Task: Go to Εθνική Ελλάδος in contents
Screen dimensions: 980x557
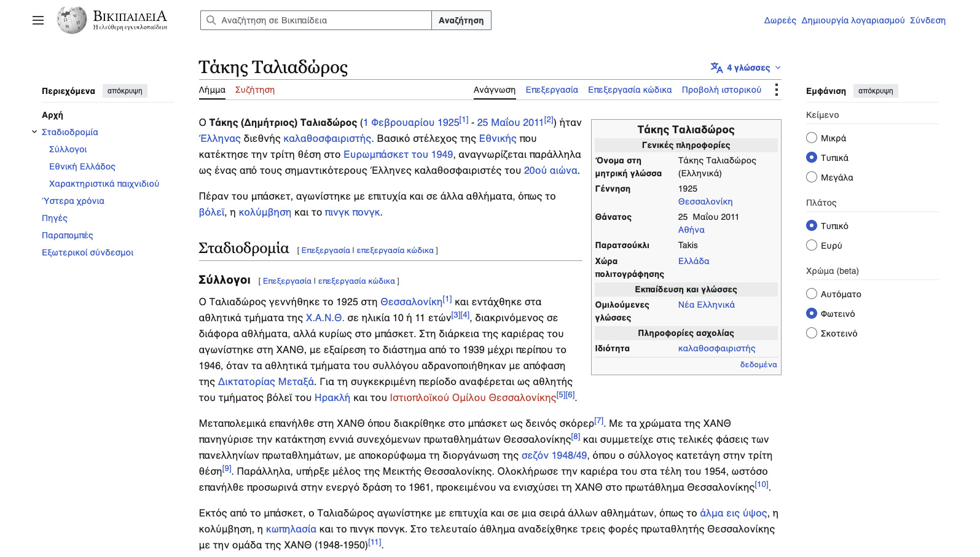Action: [x=82, y=166]
